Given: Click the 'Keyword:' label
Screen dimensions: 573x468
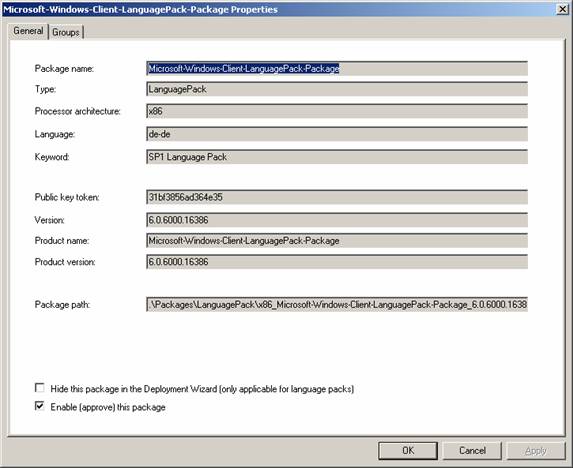Looking at the screenshot, I should click(x=52, y=157).
